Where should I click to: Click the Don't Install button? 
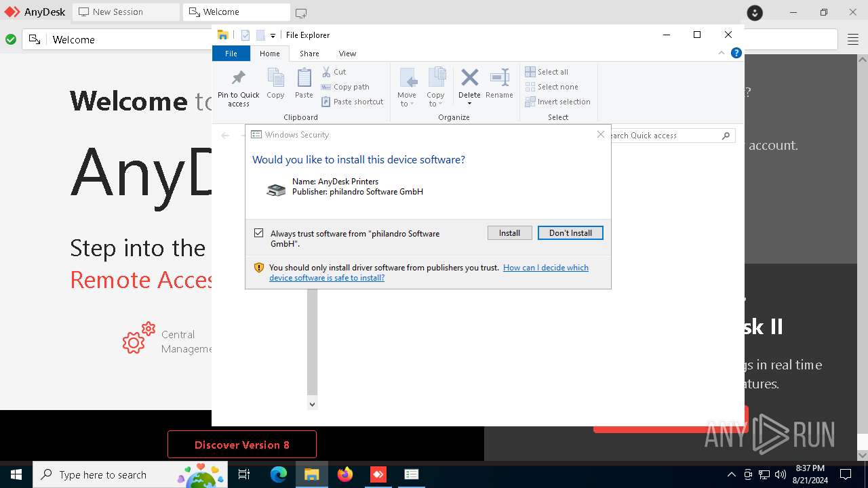(x=570, y=232)
